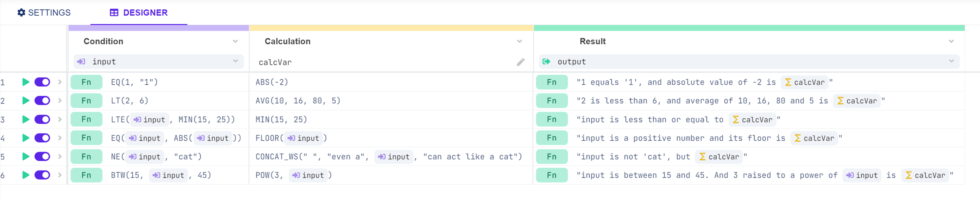Image resolution: width=980 pixels, height=200 pixels.
Task: Click the Fn badge in row 5 result
Action: 552,157
